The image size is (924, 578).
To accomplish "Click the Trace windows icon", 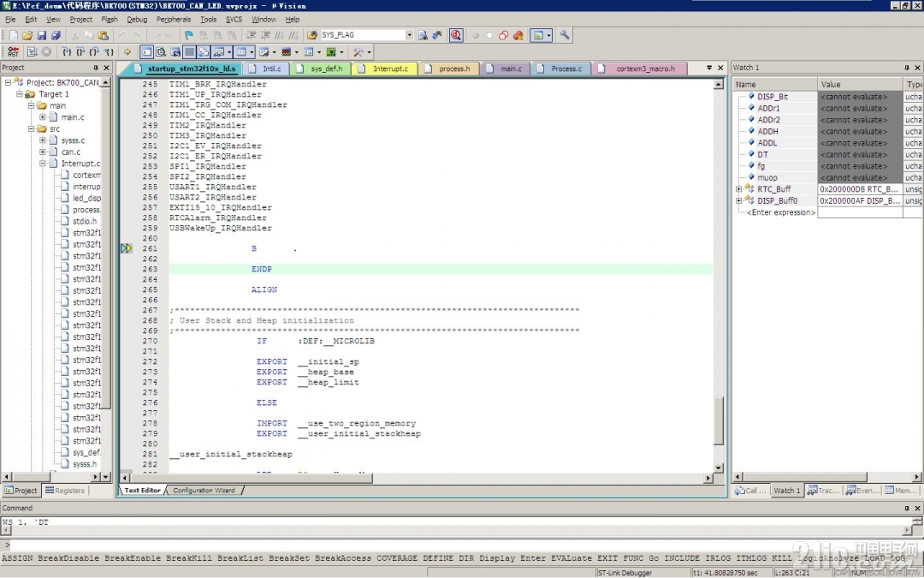I will (x=309, y=52).
